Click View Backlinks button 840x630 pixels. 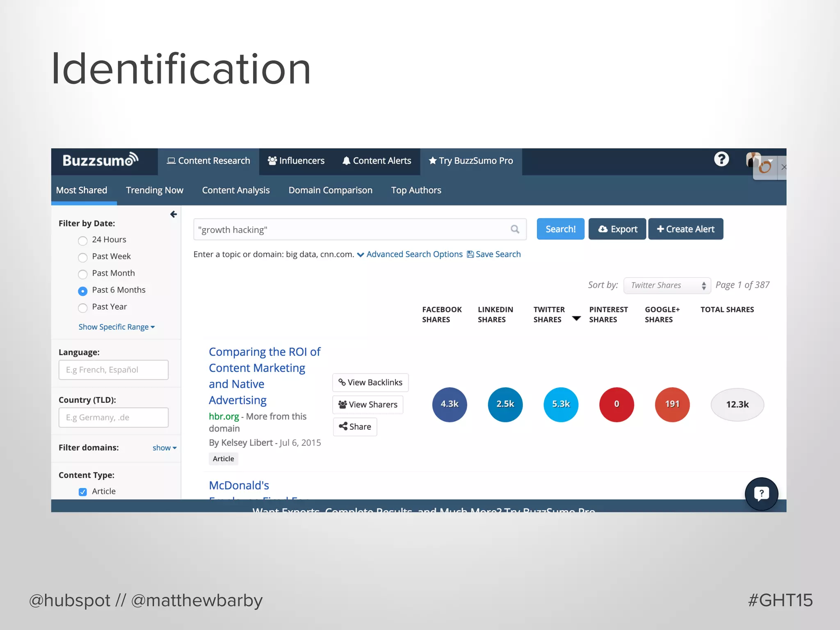370,382
